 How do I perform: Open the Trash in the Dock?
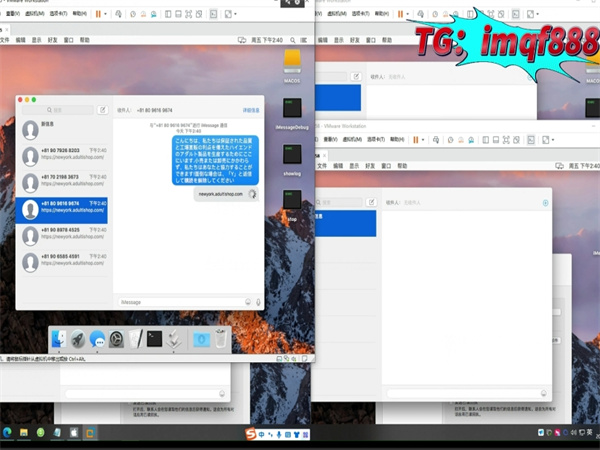click(221, 340)
